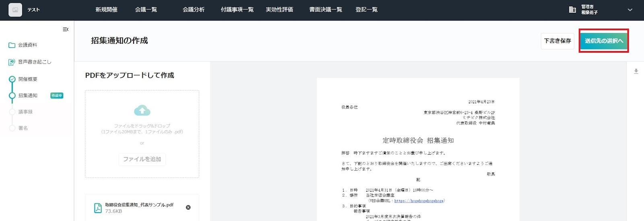Remove the uploaded PDF file
644x221 pixels.
188,207
